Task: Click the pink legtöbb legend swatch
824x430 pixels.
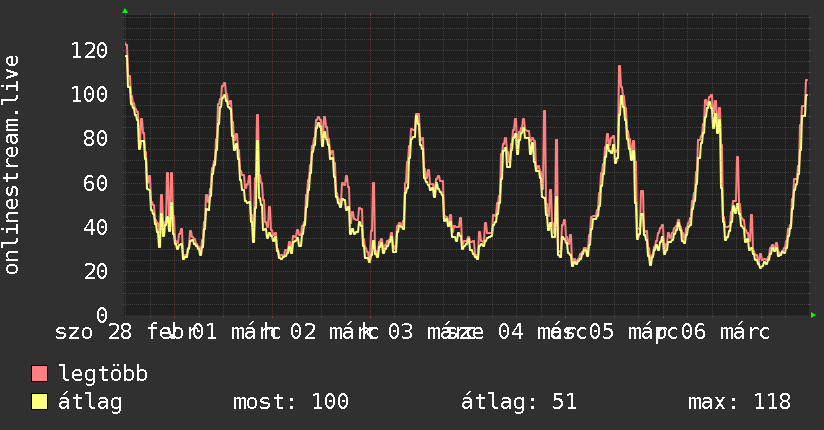Action: (39, 373)
